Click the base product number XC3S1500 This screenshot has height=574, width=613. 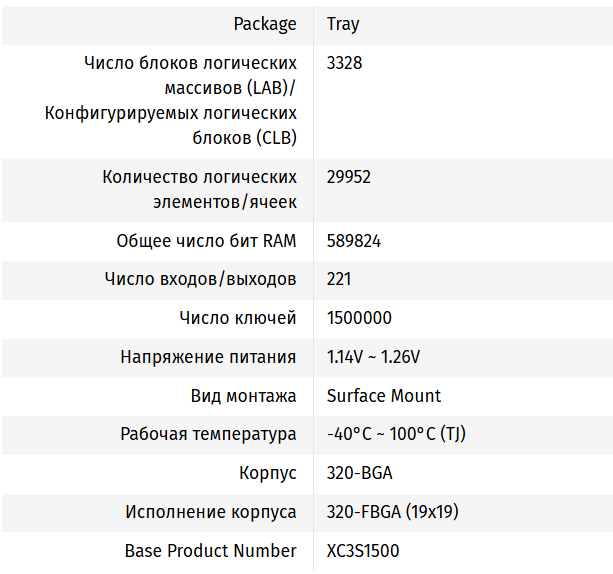point(363,551)
